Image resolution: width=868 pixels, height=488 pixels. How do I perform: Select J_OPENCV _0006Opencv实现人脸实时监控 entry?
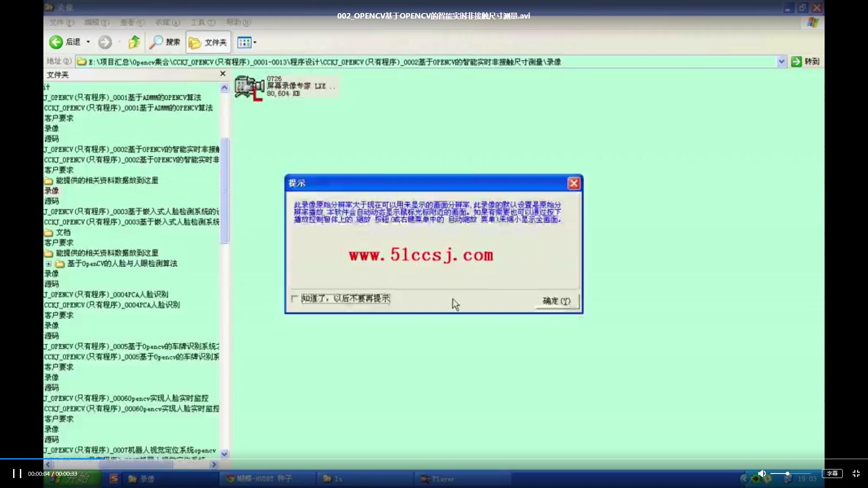(126, 399)
